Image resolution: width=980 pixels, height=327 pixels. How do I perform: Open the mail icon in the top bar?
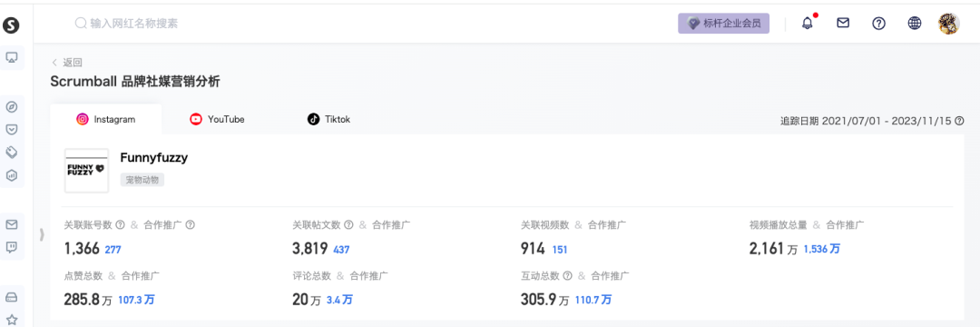pyautogui.click(x=843, y=23)
